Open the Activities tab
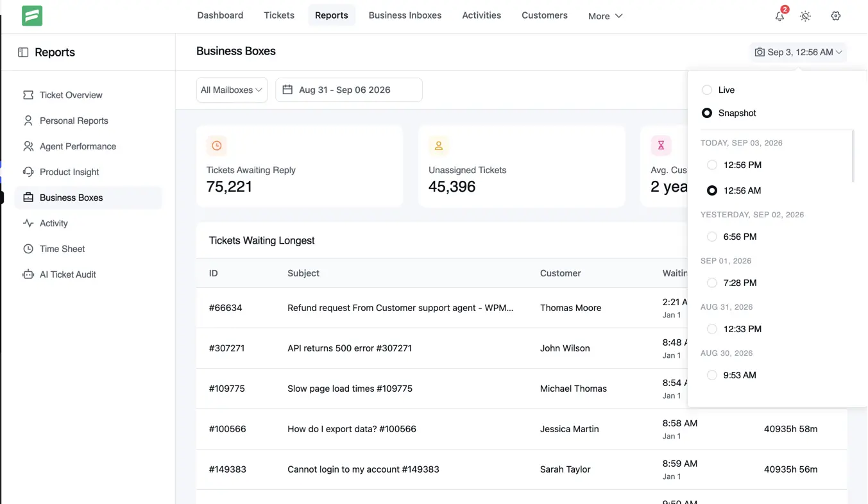Image resolution: width=868 pixels, height=504 pixels. pyautogui.click(x=482, y=15)
